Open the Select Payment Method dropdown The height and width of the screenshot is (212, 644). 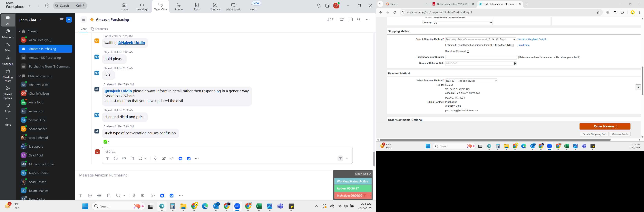click(471, 81)
